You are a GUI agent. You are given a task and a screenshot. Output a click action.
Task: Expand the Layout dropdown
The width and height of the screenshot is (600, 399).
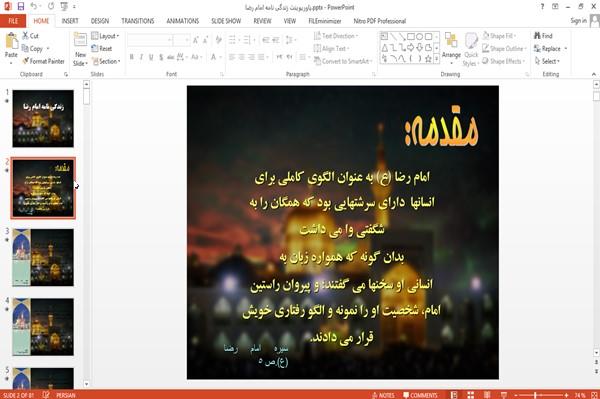pyautogui.click(x=105, y=36)
